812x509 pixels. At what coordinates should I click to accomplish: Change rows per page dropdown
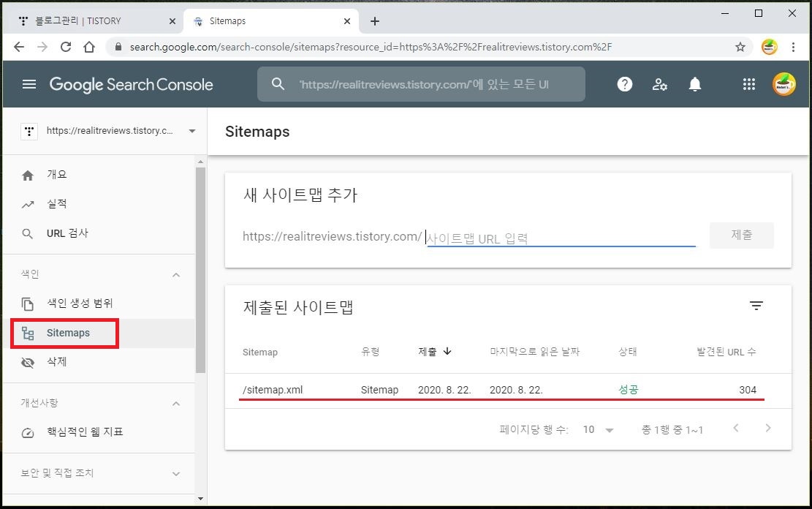[598, 430]
